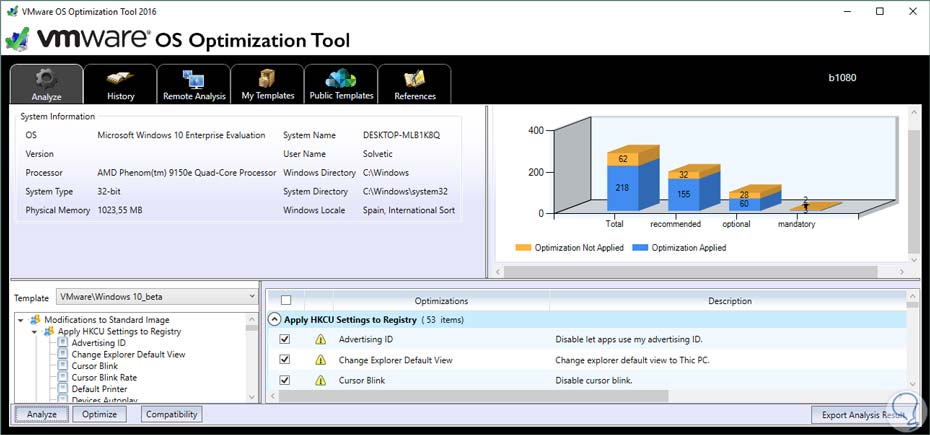Select Cursor Blink Rate tree item
The image size is (930, 435).
104,377
